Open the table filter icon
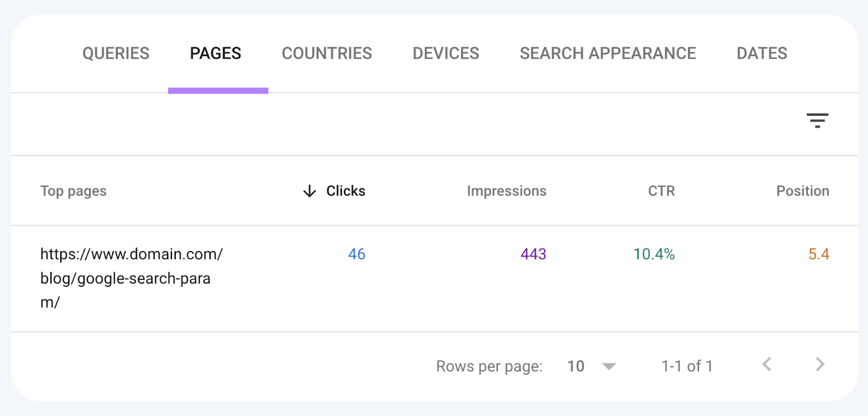 pyautogui.click(x=817, y=121)
